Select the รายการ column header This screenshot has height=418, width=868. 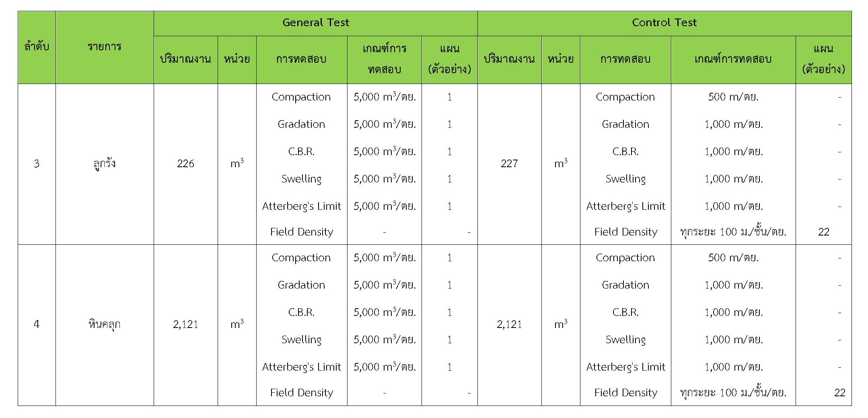click(x=105, y=47)
